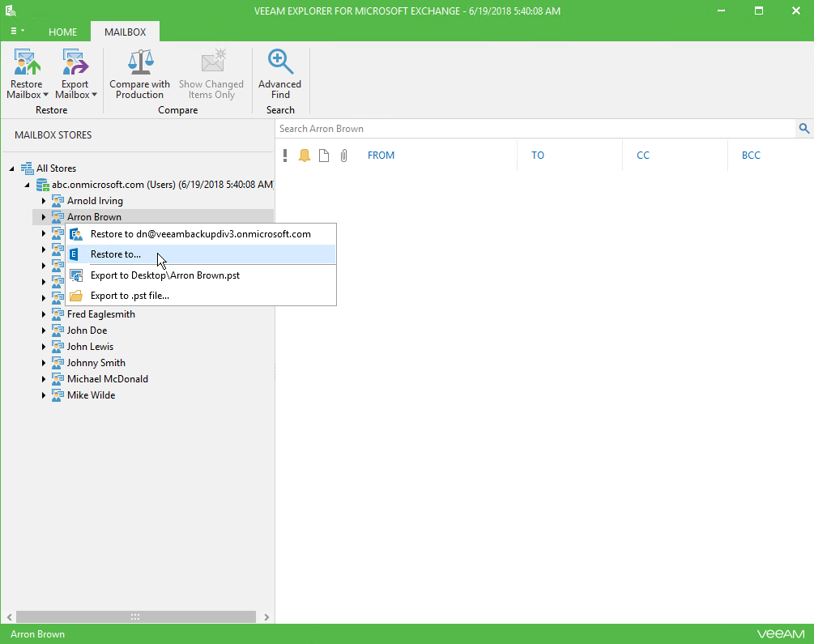The height and width of the screenshot is (644, 814).
Task: Click Fred Eaglesmith mailbox icon
Action: [58, 313]
